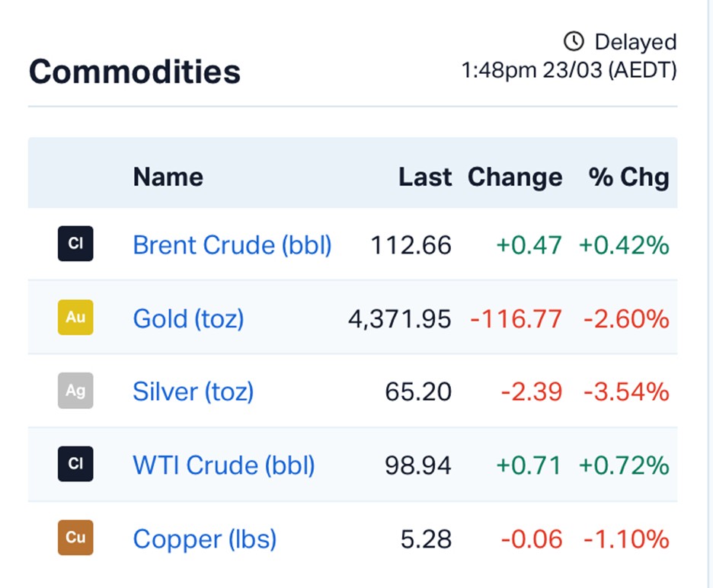Image resolution: width=713 pixels, height=588 pixels.
Task: Sort by the Change column header
Action: 515,177
